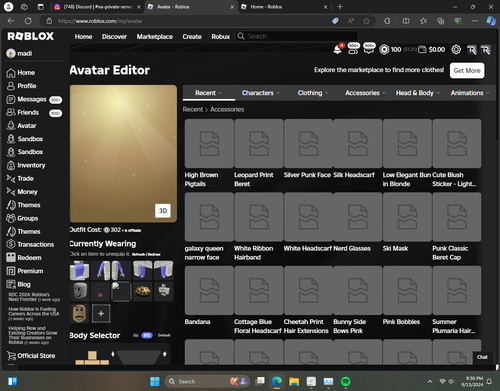500x391 pixels.
Task: Click the Recent breadcrumb link
Action: pyautogui.click(x=193, y=109)
